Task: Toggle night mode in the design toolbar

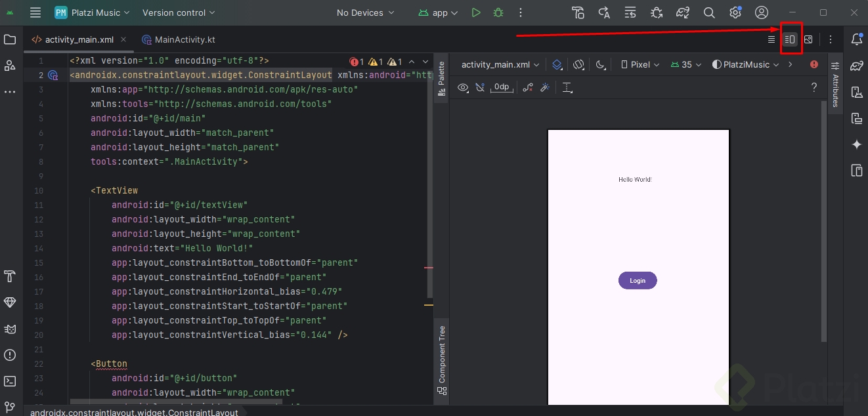Action: 600,64
